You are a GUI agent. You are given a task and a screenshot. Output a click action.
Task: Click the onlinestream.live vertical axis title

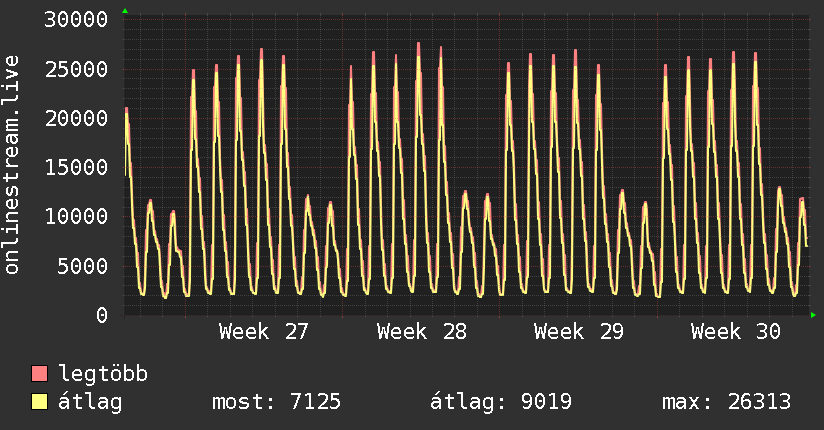[x=12, y=165]
